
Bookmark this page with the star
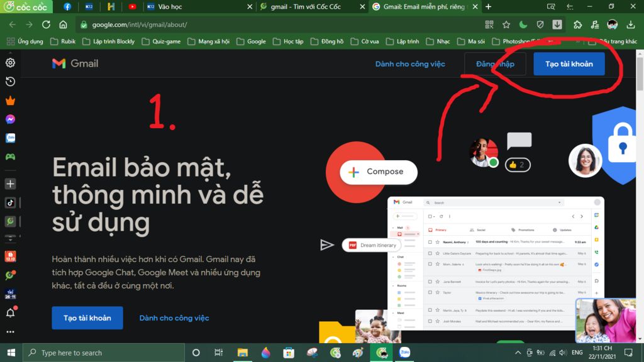tap(506, 25)
